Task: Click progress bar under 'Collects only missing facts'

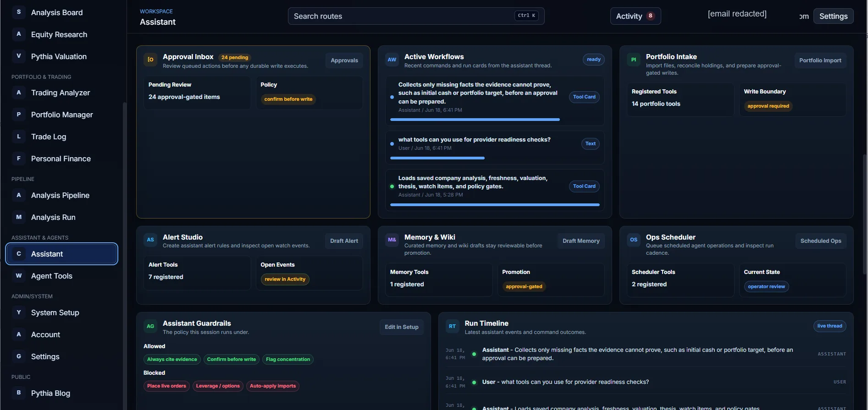Action: [x=475, y=120]
